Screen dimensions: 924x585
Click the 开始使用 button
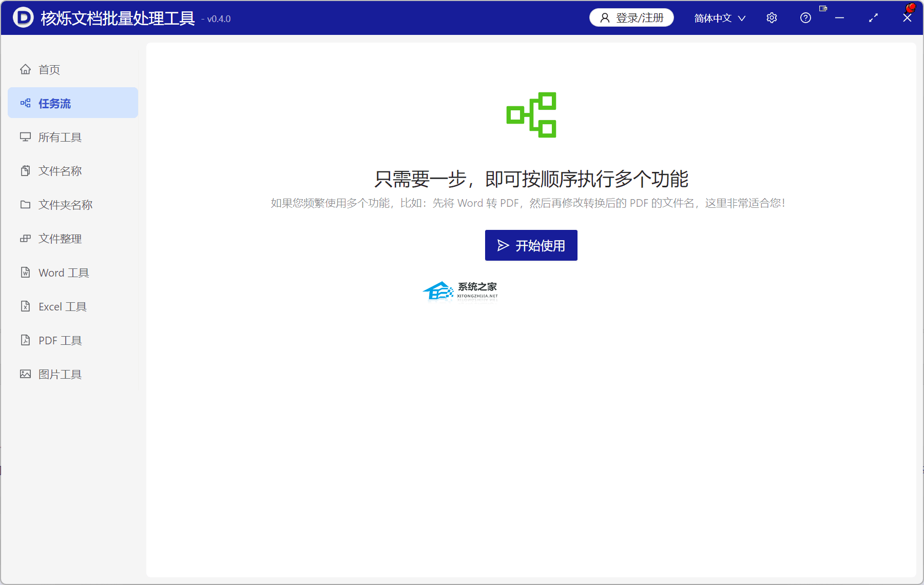(x=531, y=245)
